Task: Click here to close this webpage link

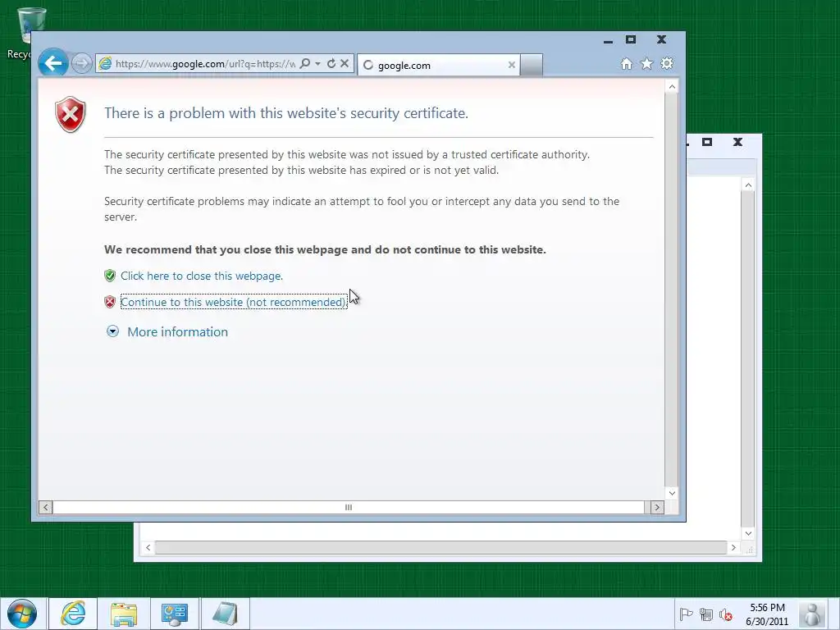Action: pos(202,276)
